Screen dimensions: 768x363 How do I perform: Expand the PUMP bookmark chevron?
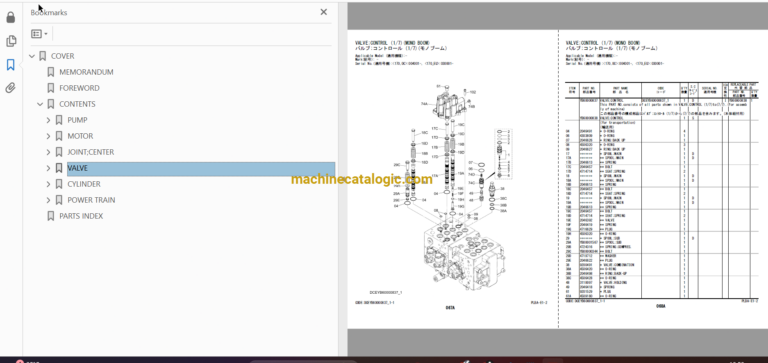(x=48, y=120)
